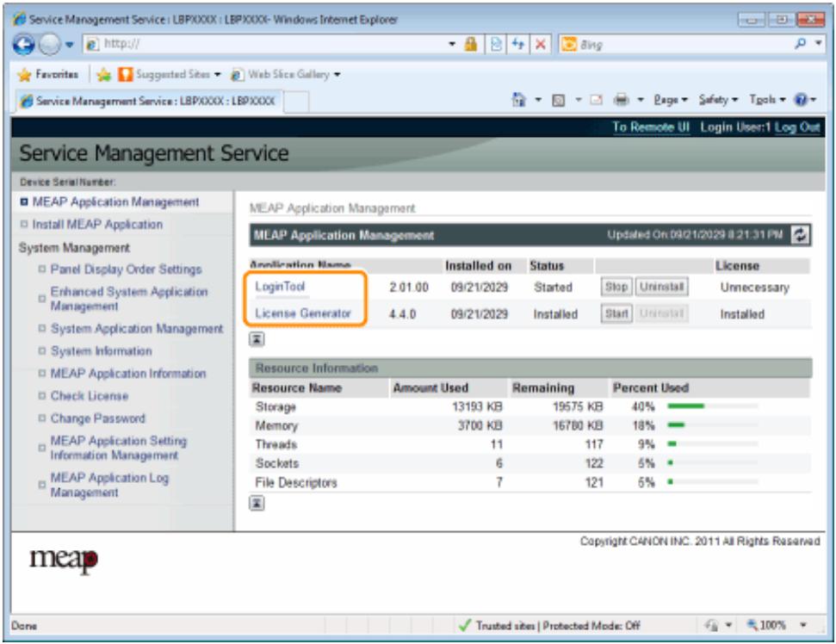This screenshot has height=644, width=836.
Task: Click the Add to Favorites bar star icon
Action: tap(104, 75)
